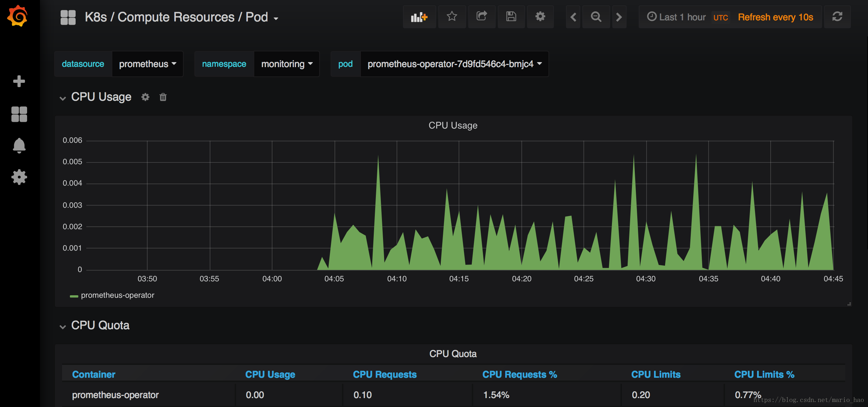This screenshot has width=868, height=407.
Task: Click the dashboard grid icon beside title
Action: pos(68,17)
